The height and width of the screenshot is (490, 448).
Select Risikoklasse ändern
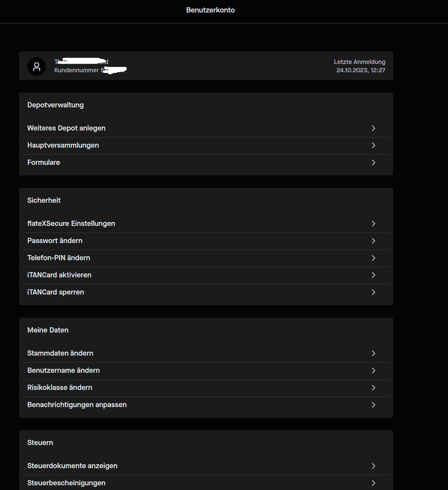[x=206, y=388]
